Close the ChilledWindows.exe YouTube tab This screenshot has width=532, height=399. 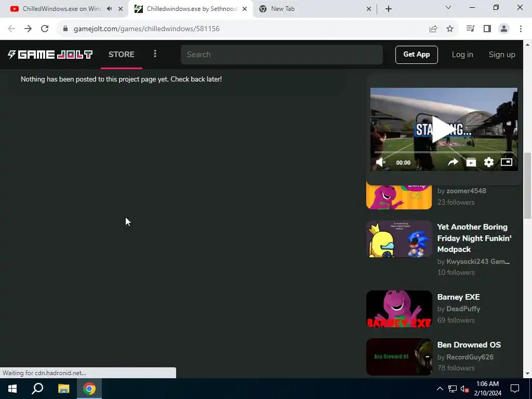[x=121, y=9]
